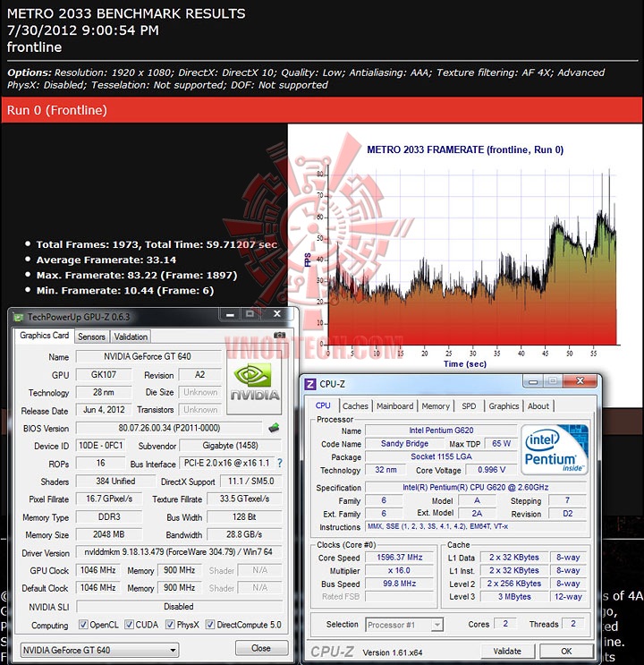The height and width of the screenshot is (665, 644).
Task: Close the CPU-Z window with X
Action: [580, 381]
